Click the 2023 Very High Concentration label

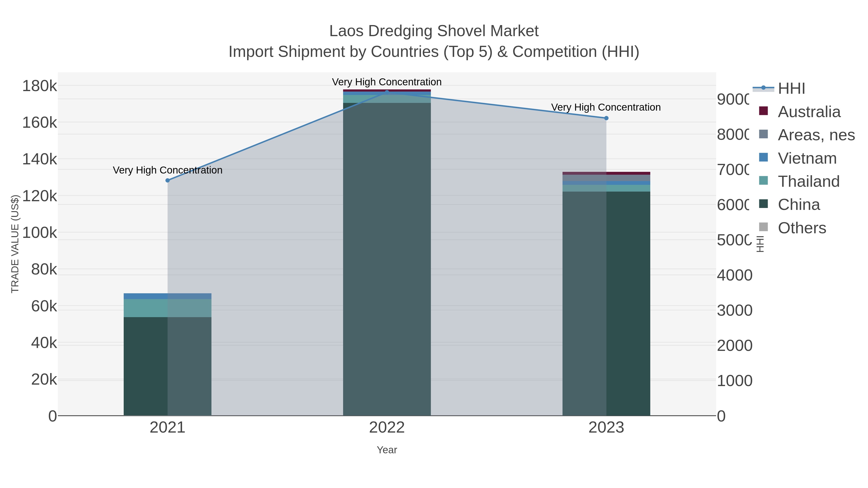pos(606,107)
